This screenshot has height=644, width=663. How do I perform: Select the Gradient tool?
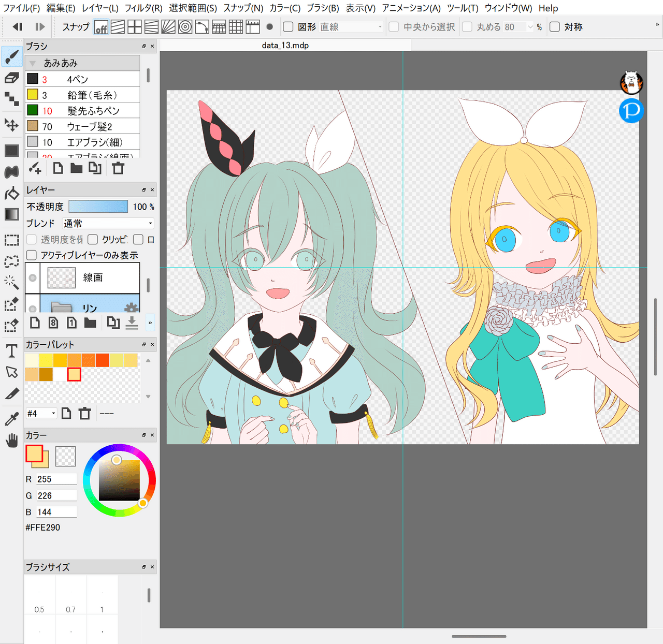pyautogui.click(x=11, y=214)
